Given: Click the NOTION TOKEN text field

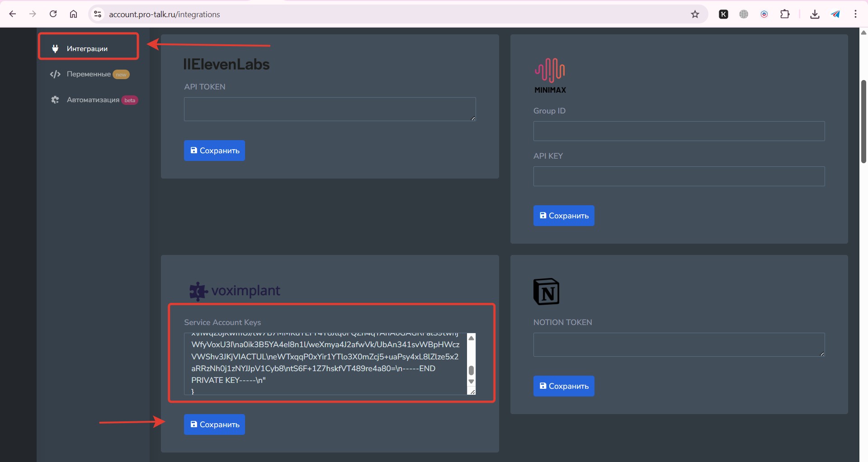Looking at the screenshot, I should pyautogui.click(x=679, y=345).
